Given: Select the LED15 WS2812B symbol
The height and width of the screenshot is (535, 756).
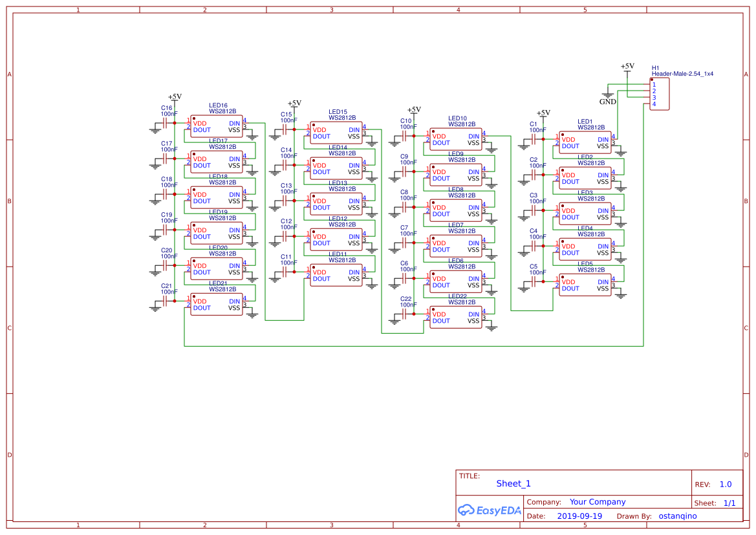Looking at the screenshot, I should tap(336, 132).
